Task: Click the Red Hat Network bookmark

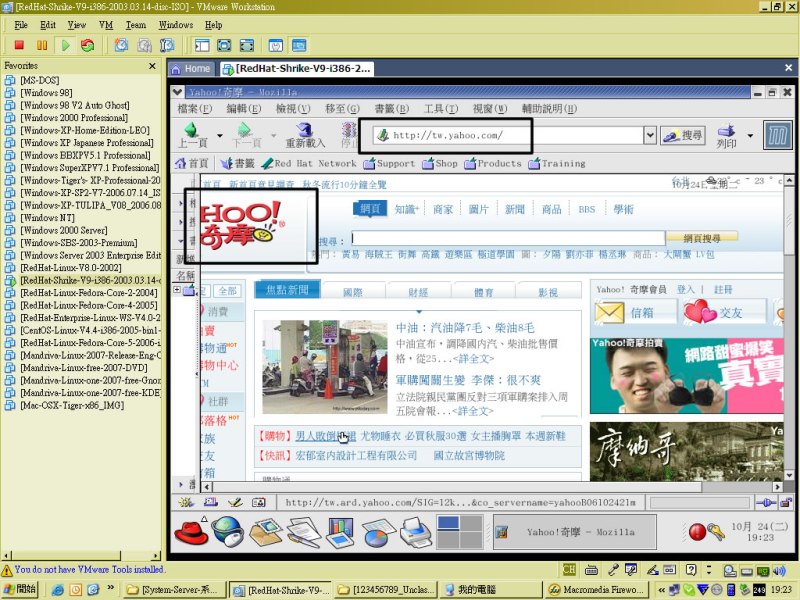Action: pyautogui.click(x=309, y=163)
